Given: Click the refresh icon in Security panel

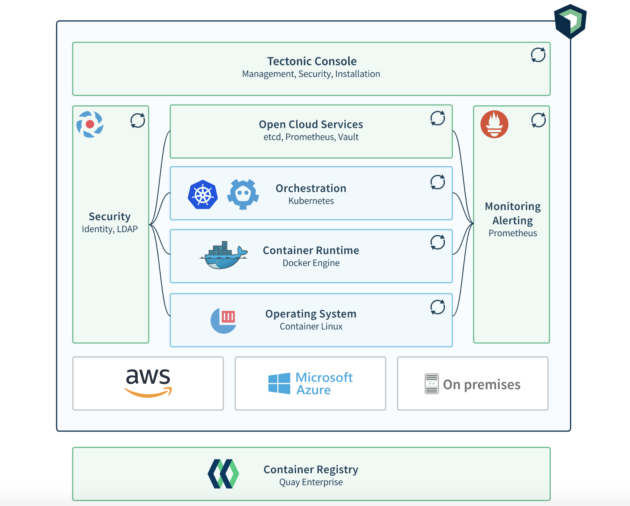Looking at the screenshot, I should (x=137, y=121).
